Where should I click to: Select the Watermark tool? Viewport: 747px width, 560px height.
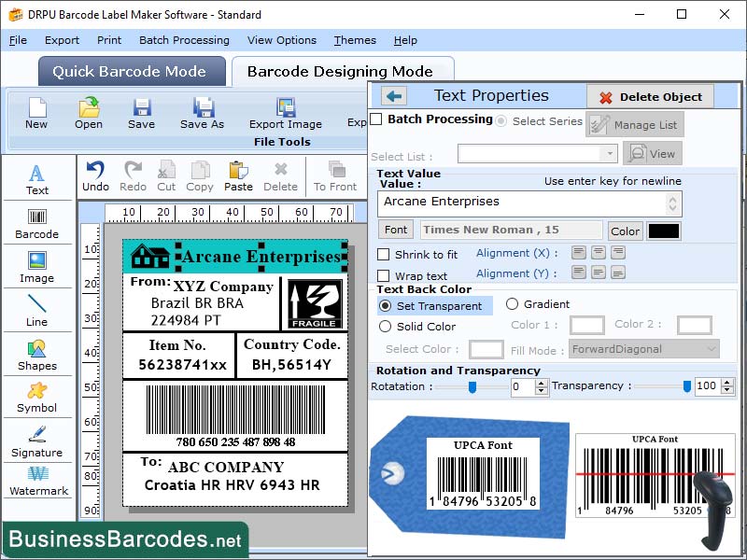(38, 482)
